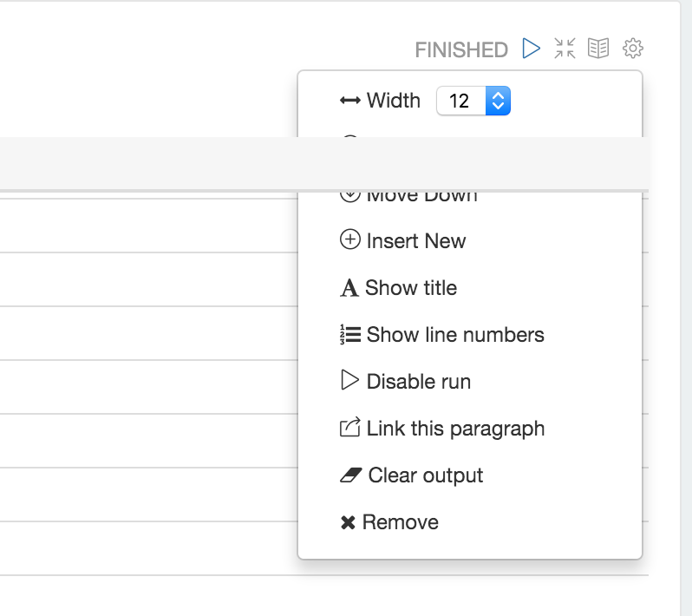Click Link this paragraph
The image size is (692, 616).
[x=455, y=429]
